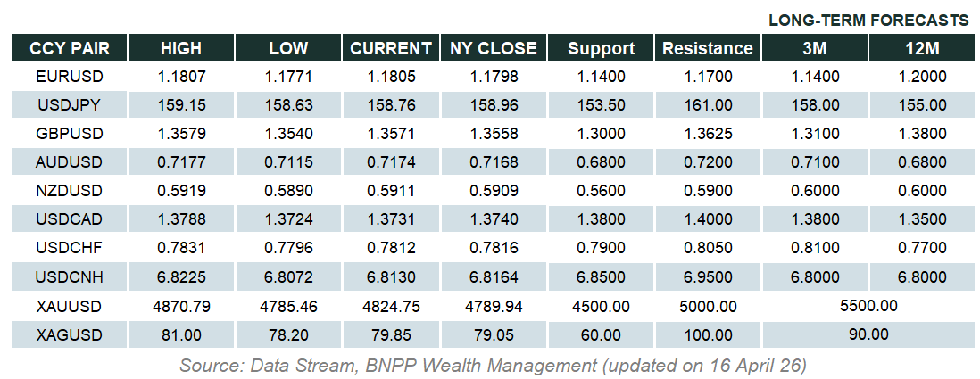Select the HIGH column header

tap(181, 48)
